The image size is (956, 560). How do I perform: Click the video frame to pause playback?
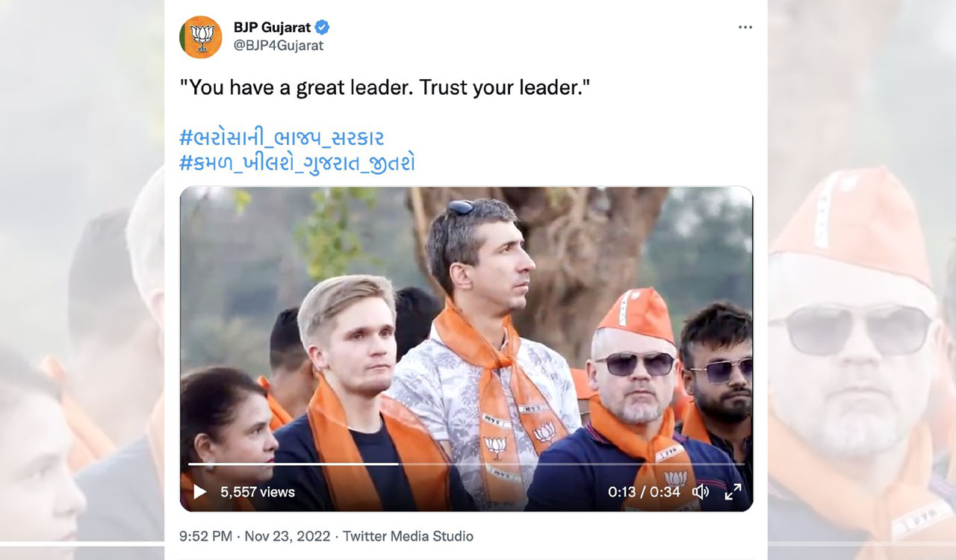point(469,321)
